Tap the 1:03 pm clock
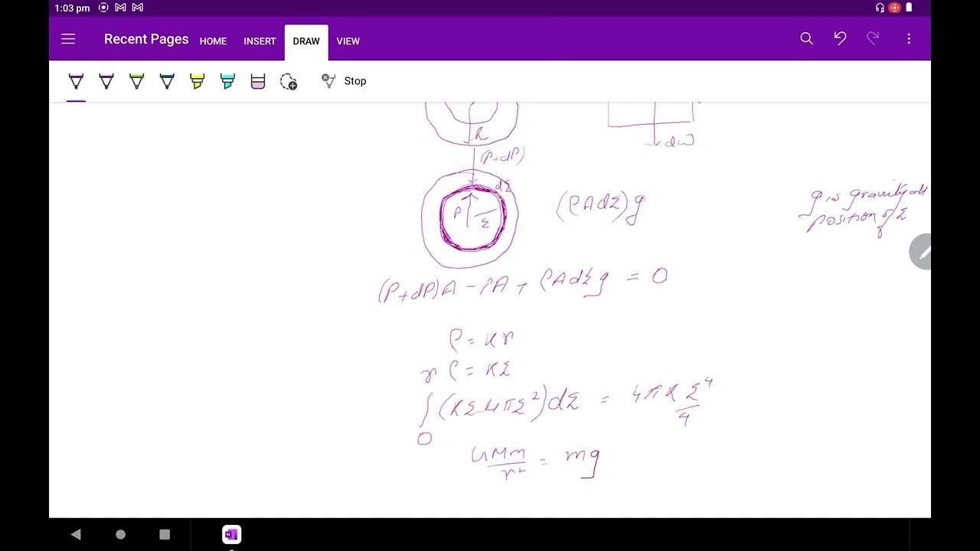980x551 pixels. pos(72,8)
